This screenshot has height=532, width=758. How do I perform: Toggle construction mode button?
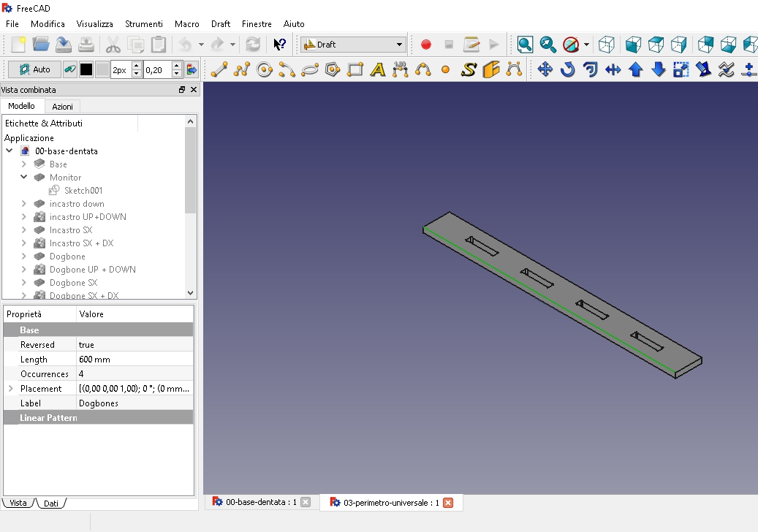coord(69,69)
